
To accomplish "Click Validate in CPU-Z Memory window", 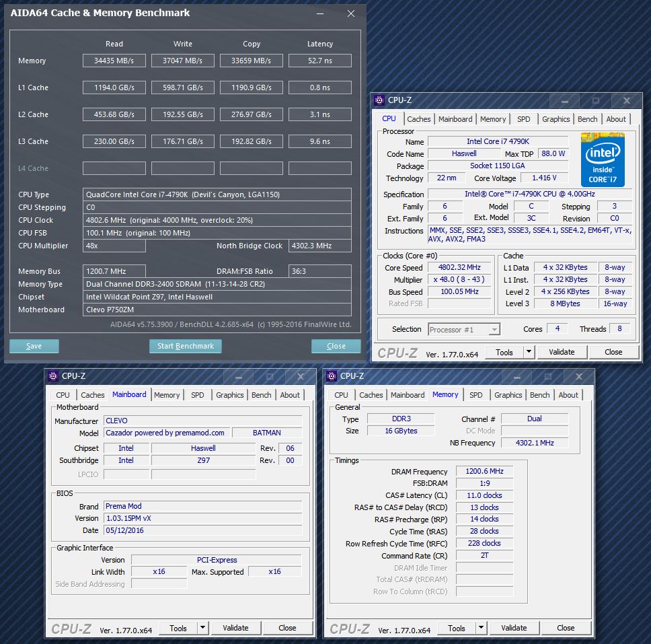I will coord(514,628).
